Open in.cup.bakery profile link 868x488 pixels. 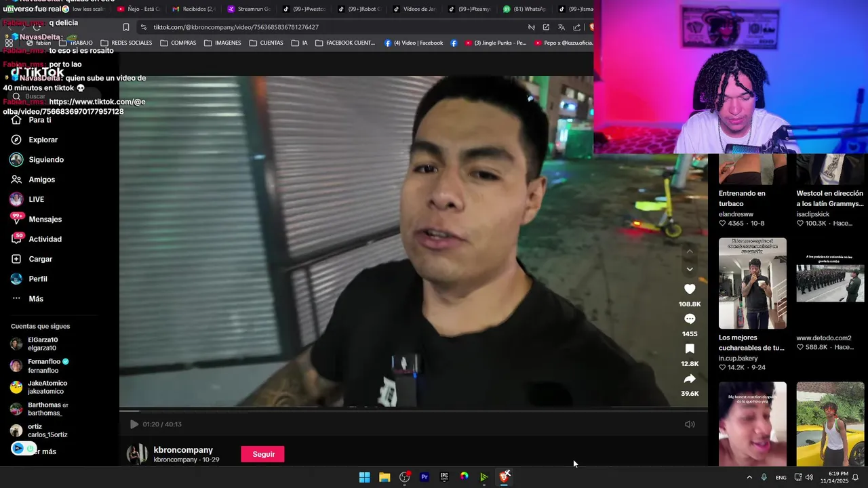(738, 359)
